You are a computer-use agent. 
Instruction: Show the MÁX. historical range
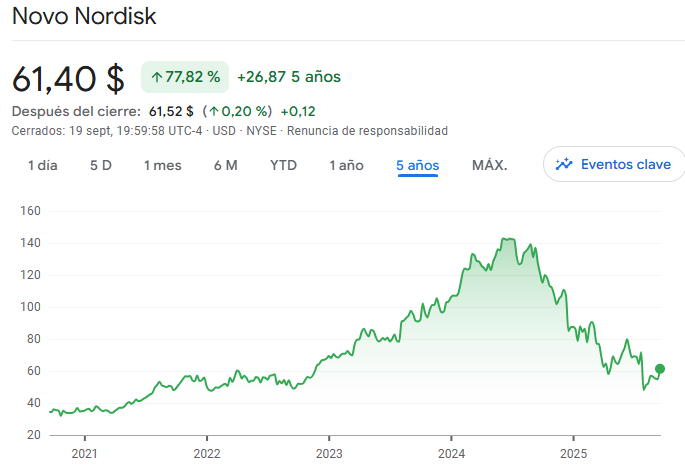(489, 165)
